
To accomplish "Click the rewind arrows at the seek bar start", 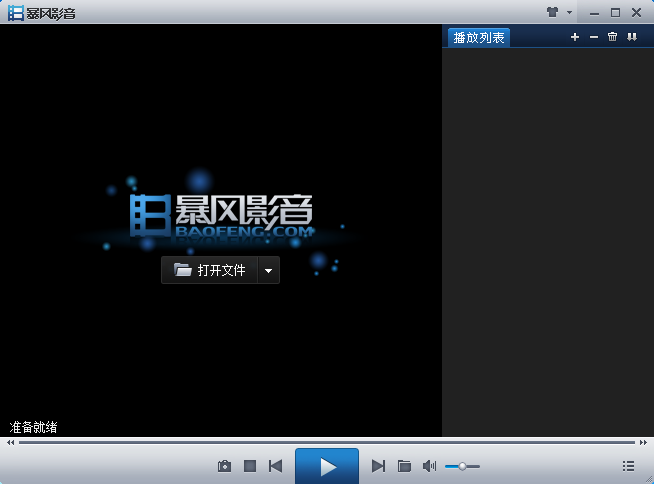I will pos(11,443).
